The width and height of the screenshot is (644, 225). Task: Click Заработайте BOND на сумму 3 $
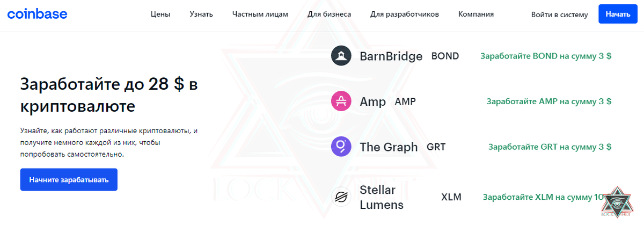(546, 56)
